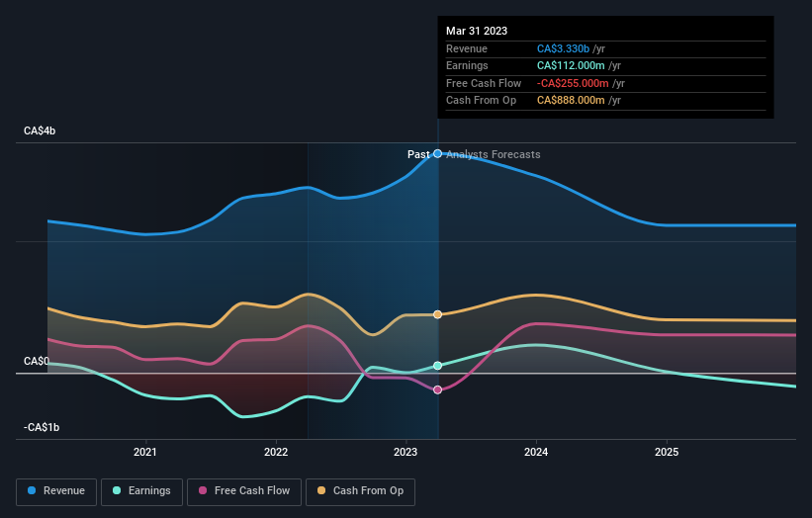Click the 2023 x-axis label

pos(406,453)
